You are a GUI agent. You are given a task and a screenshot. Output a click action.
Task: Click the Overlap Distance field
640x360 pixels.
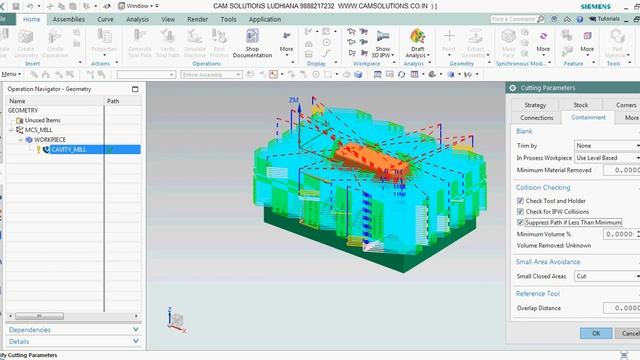[621, 308]
